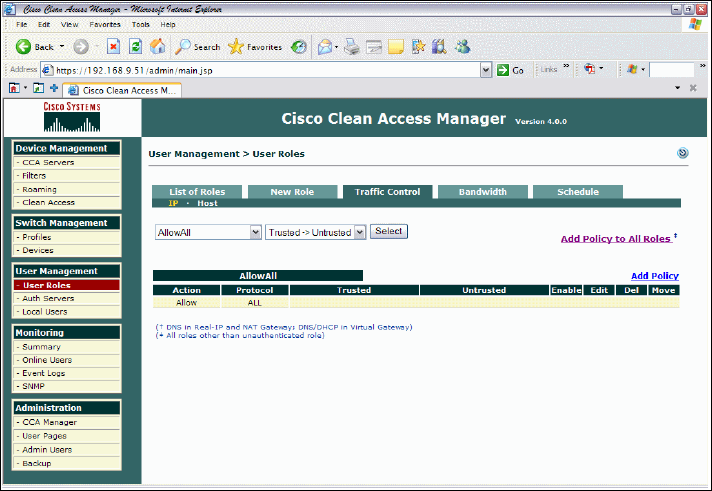Expand the AllowAll role dropdown
This screenshot has width=712, height=491.
point(255,232)
